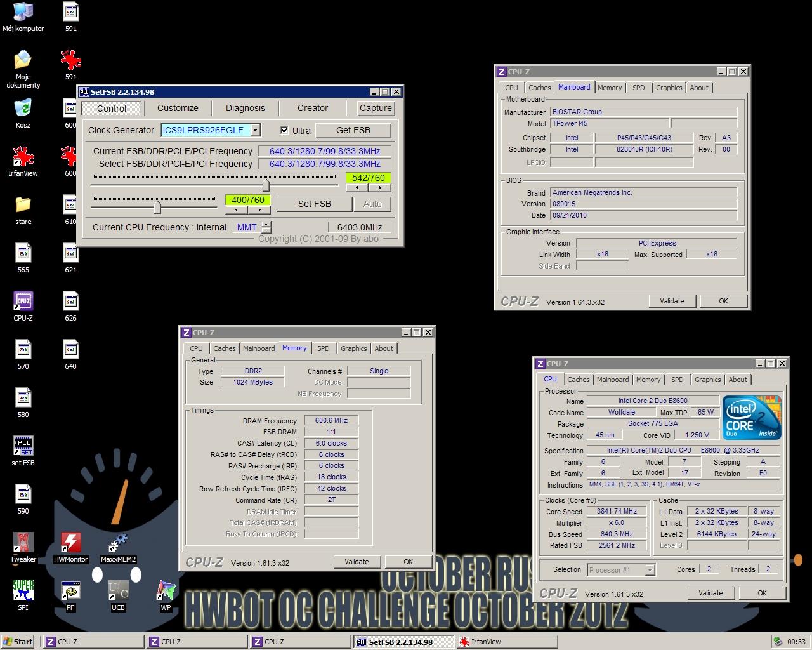Viewport: 812px width, 650px height.
Task: Open Memory tab in the CPU-Z processor window
Action: (648, 380)
